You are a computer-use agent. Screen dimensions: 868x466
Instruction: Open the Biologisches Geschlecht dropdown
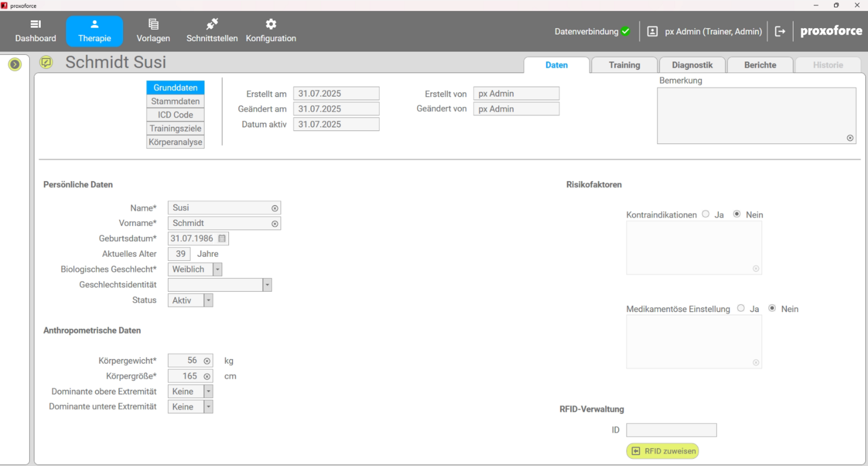218,270
